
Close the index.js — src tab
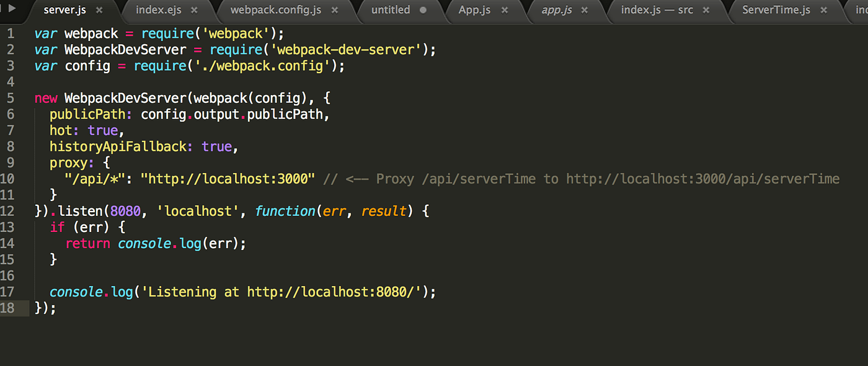(706, 10)
